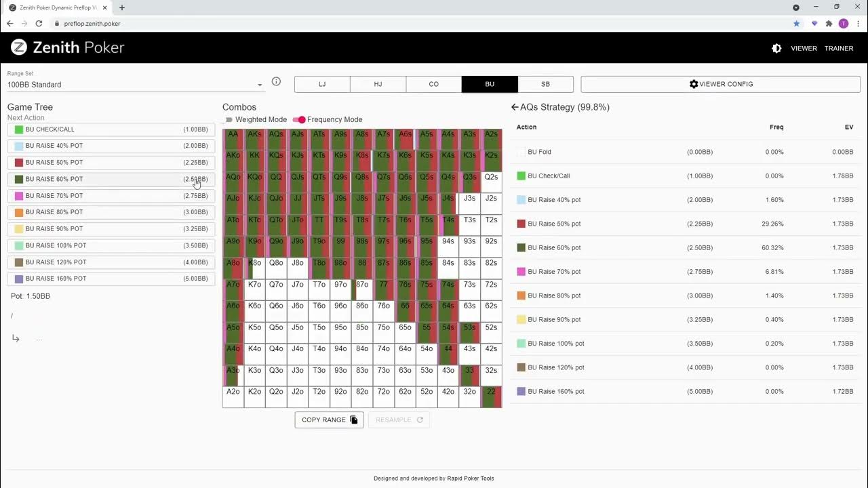Click the BU Raise 160% pot strategy row
Viewport: 868px width, 488px height.
[x=685, y=391]
